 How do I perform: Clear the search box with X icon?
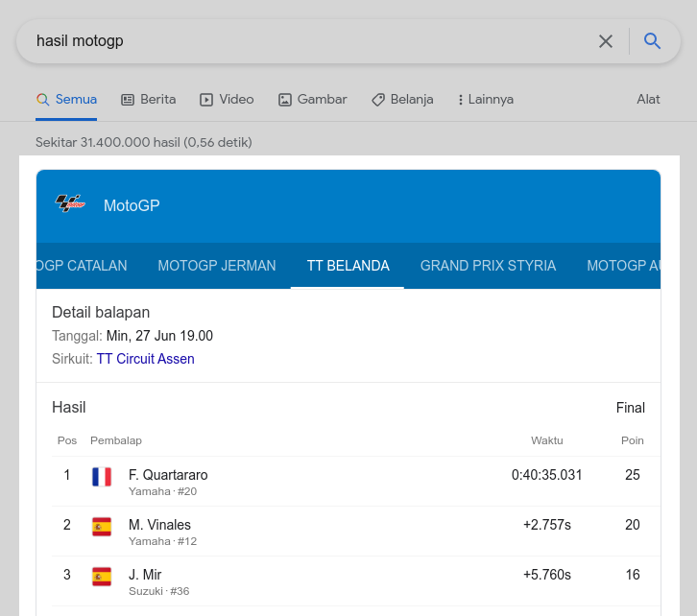pos(606,41)
